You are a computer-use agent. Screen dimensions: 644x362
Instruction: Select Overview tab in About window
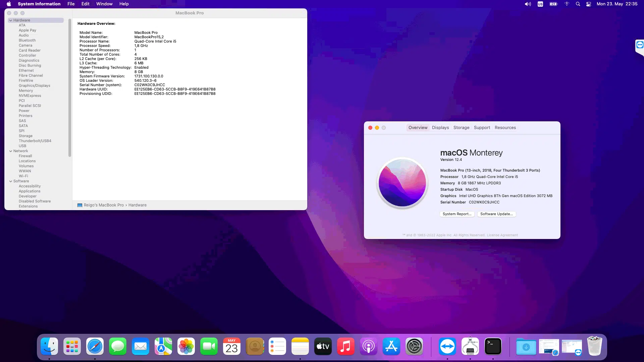click(x=418, y=128)
